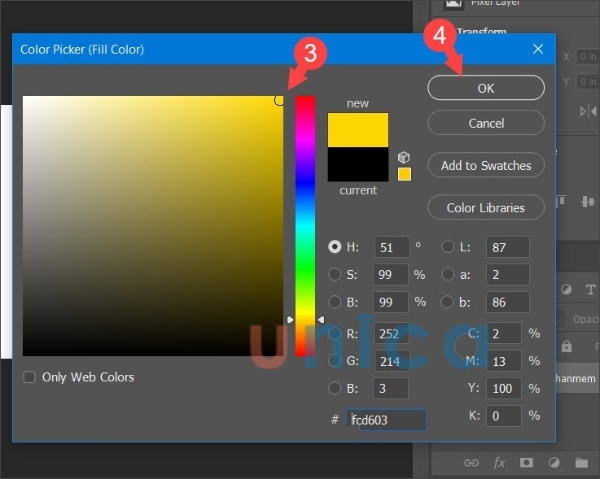Click the Lab b field showing 86
The height and width of the screenshot is (479, 600).
[x=508, y=302]
